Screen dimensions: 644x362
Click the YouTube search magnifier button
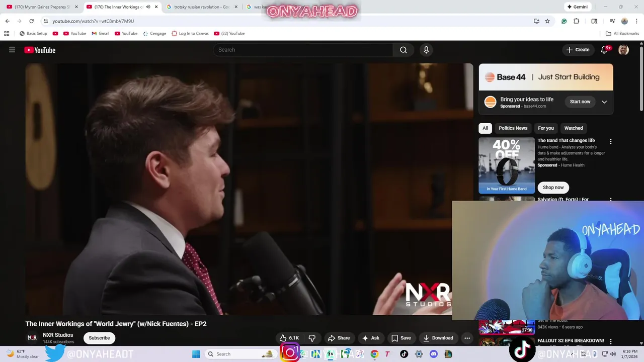pyautogui.click(x=404, y=50)
